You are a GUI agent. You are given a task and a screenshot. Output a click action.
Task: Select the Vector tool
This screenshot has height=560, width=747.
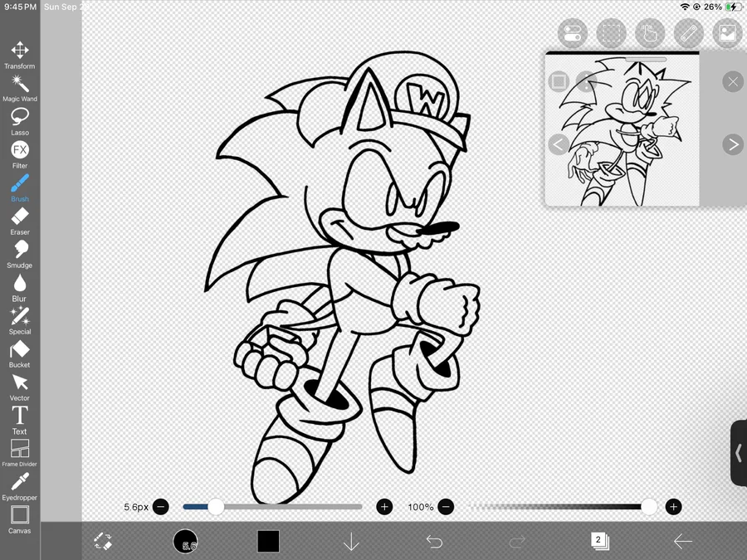(x=20, y=387)
